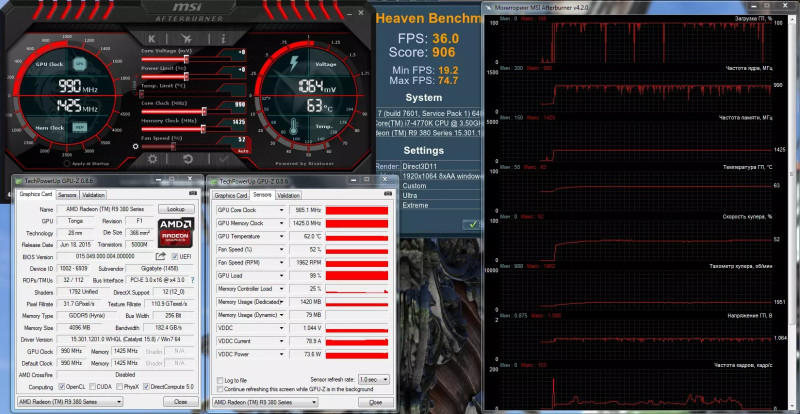Click the screenshot camera icon in the Sensors window
Image resolution: width=800 pixels, height=414 pixels.
tap(390, 194)
